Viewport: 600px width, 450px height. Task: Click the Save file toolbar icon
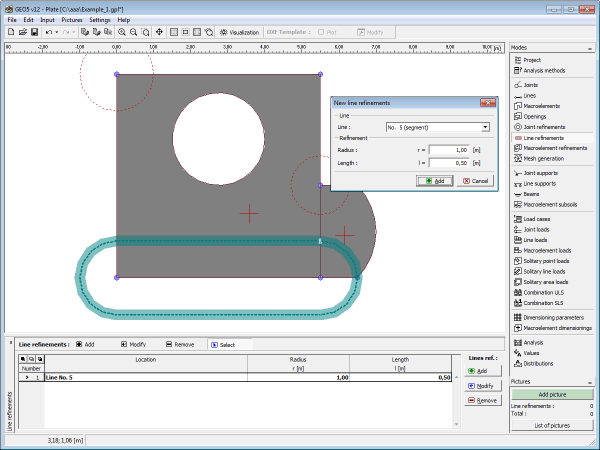coord(33,32)
